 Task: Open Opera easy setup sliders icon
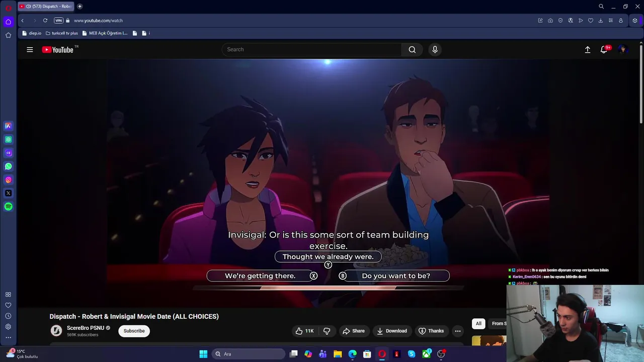point(611,21)
